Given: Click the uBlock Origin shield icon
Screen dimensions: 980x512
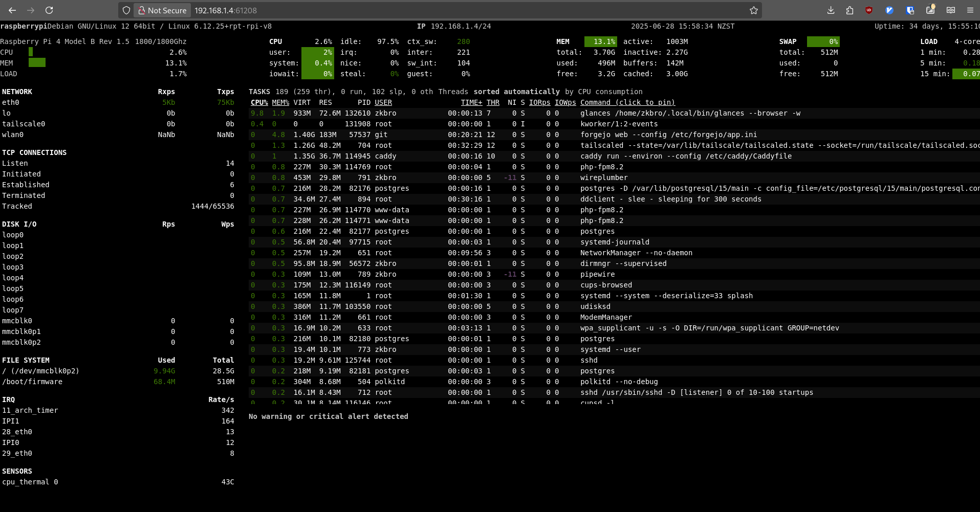Looking at the screenshot, I should [869, 10].
